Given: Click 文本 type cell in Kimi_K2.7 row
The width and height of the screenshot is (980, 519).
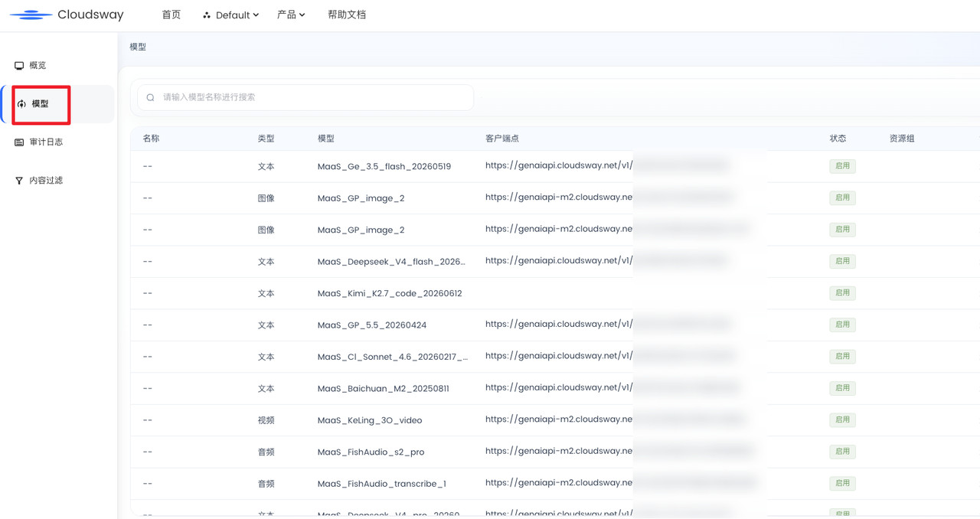Looking at the screenshot, I should coord(266,293).
